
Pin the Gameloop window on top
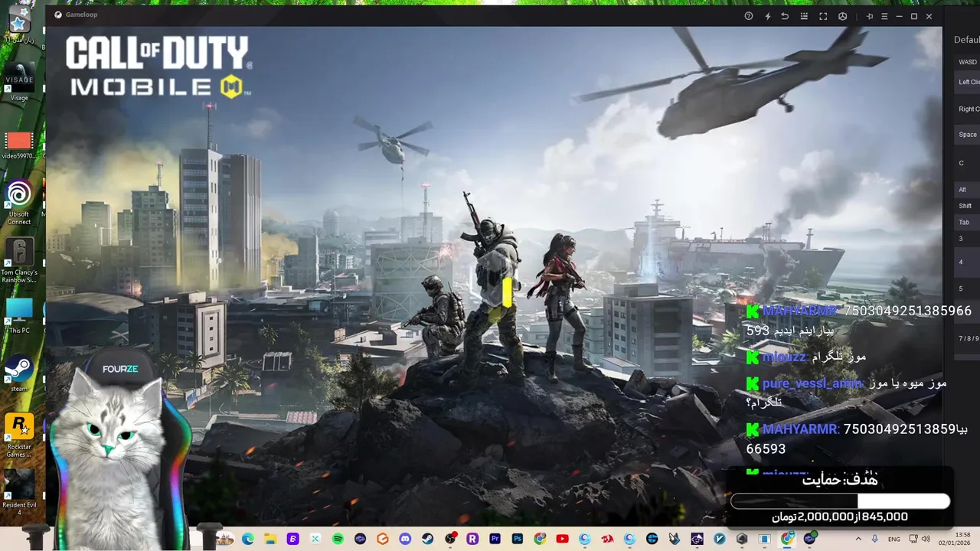tap(870, 16)
